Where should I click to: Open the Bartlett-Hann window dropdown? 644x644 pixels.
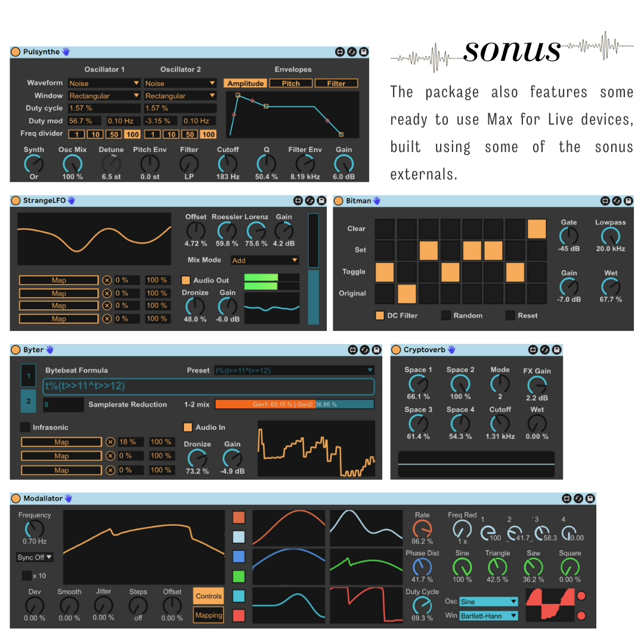click(x=488, y=616)
